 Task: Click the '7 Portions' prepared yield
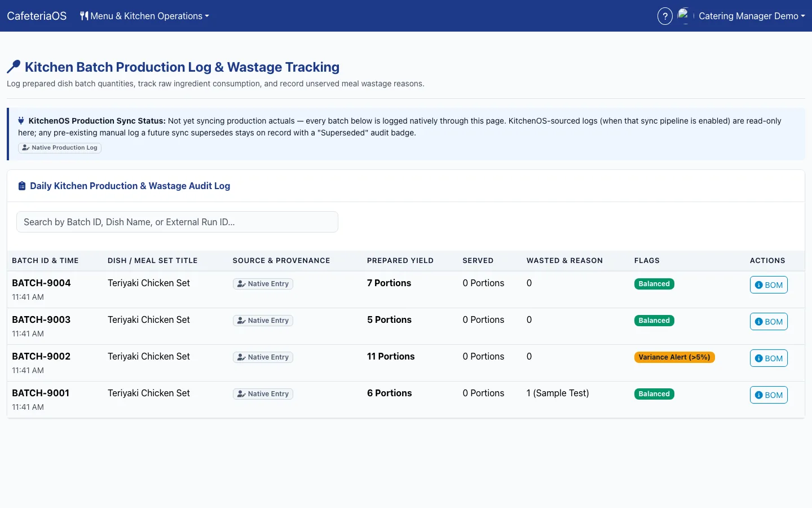[x=389, y=283]
